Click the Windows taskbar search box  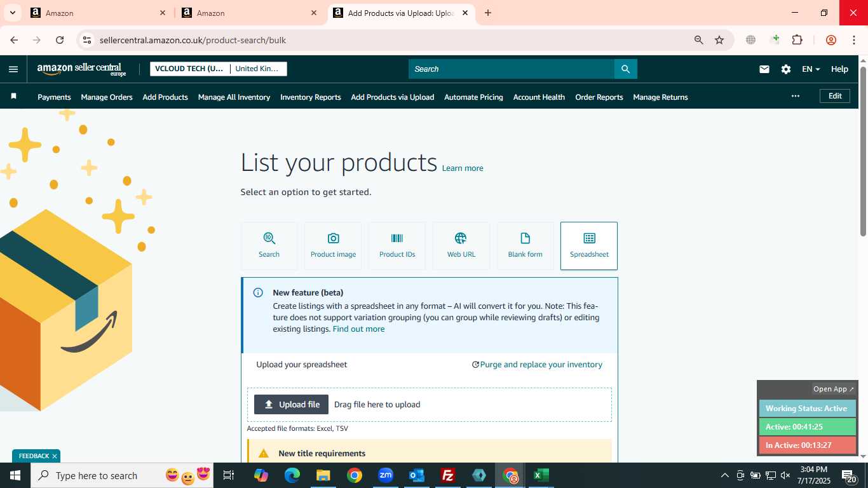122,475
